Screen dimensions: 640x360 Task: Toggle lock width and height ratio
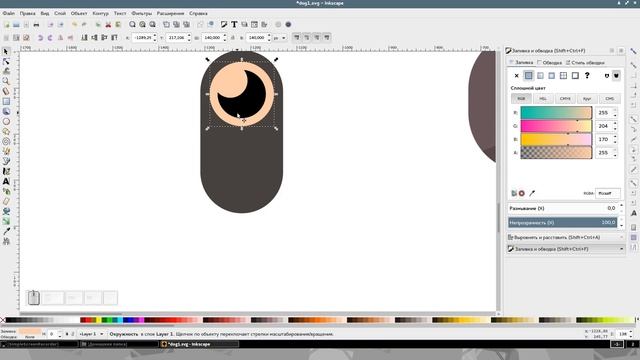pos(233,38)
